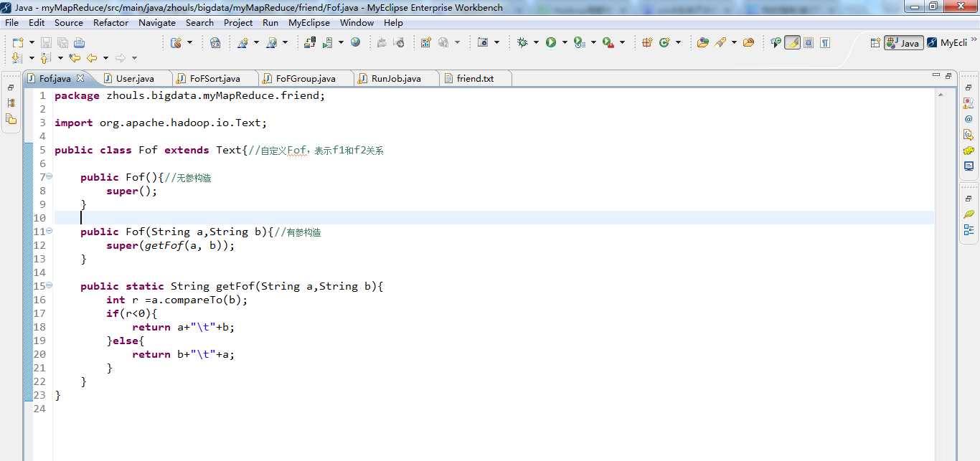
Task: Click the New Java Package icon
Action: [x=647, y=42]
